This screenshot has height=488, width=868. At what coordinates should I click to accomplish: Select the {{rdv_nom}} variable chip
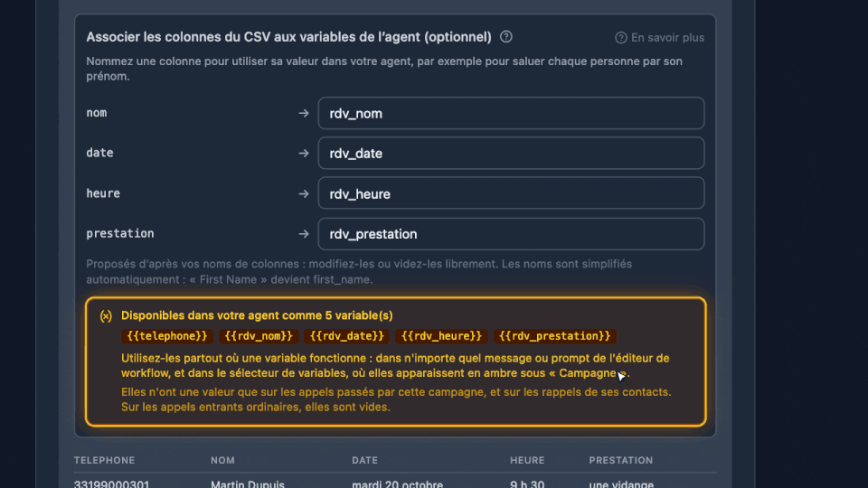click(x=259, y=336)
